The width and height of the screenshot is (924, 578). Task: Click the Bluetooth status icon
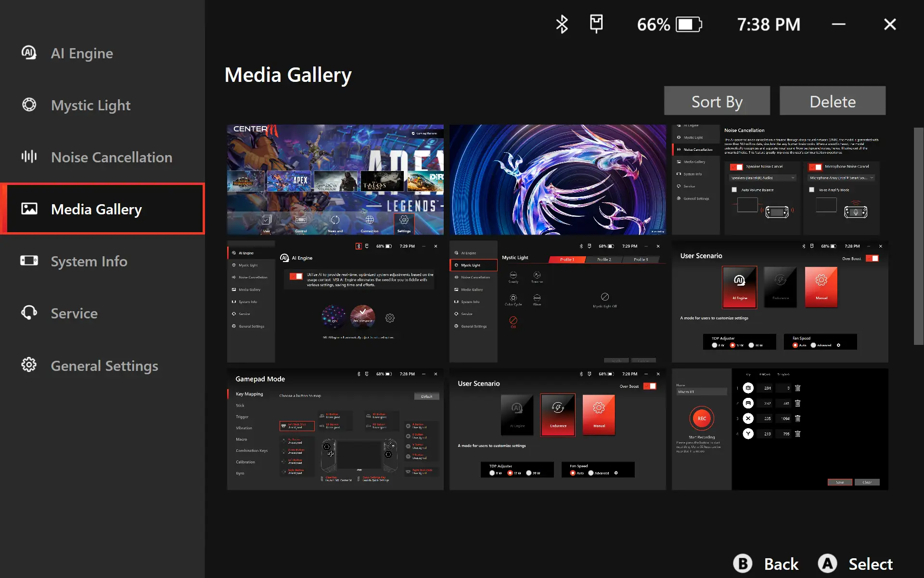pos(562,24)
